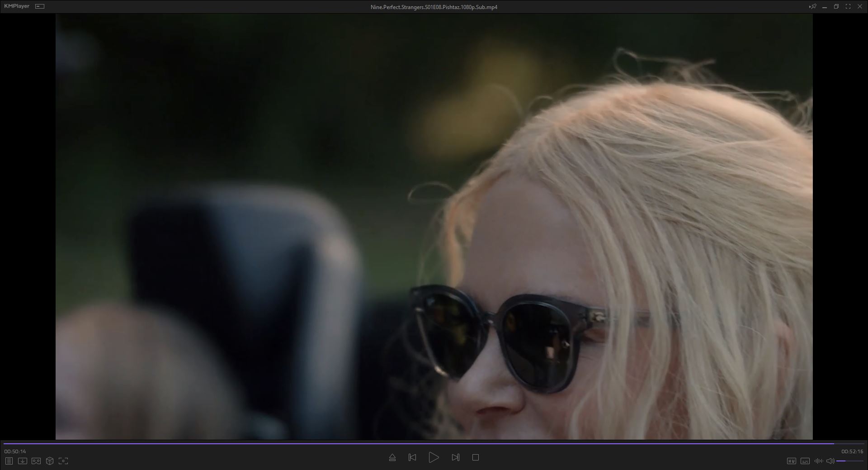Switch to compact mode icon beside KMPlayer

(x=40, y=6)
